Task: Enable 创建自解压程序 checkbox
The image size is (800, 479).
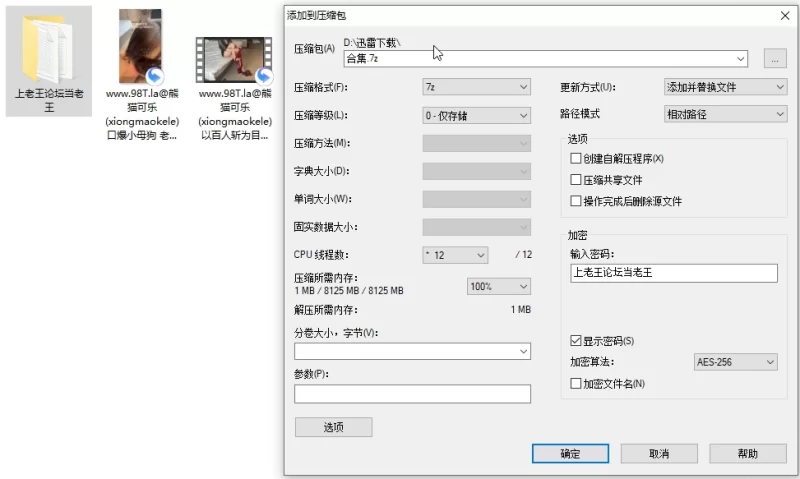Action: tap(575, 159)
